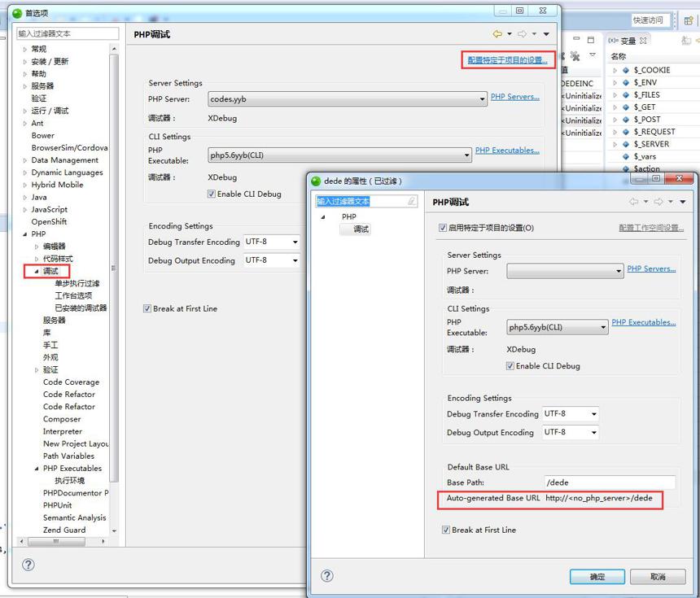The image size is (700, 598).
Task: Open the PHP Executables link in Preferences
Action: (507, 151)
